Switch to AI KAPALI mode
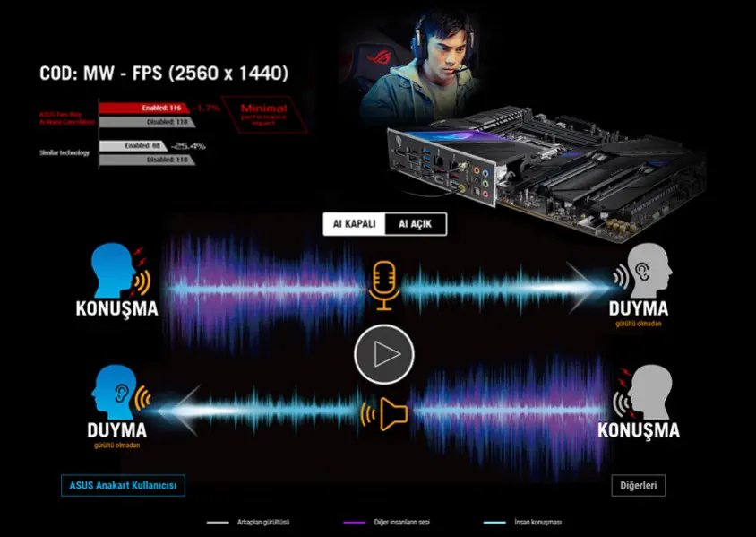 point(355,224)
